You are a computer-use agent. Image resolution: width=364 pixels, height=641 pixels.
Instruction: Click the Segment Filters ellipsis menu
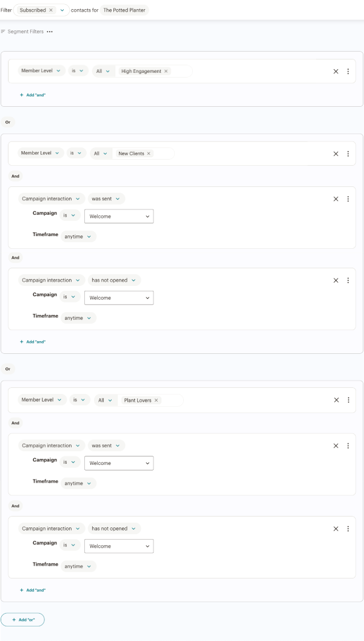[50, 32]
